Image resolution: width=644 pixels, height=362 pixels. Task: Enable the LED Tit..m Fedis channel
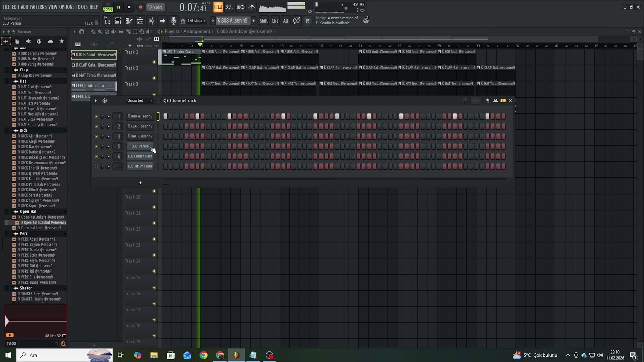(x=96, y=166)
